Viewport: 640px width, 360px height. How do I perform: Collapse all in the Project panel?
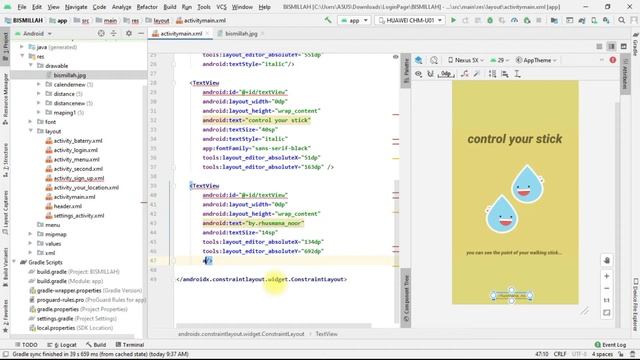(x=113, y=33)
